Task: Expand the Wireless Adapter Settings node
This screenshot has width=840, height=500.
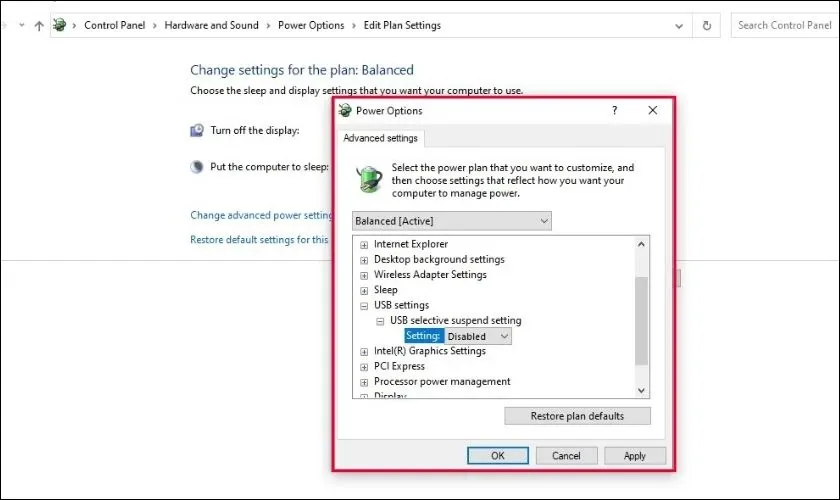Action: [364, 275]
